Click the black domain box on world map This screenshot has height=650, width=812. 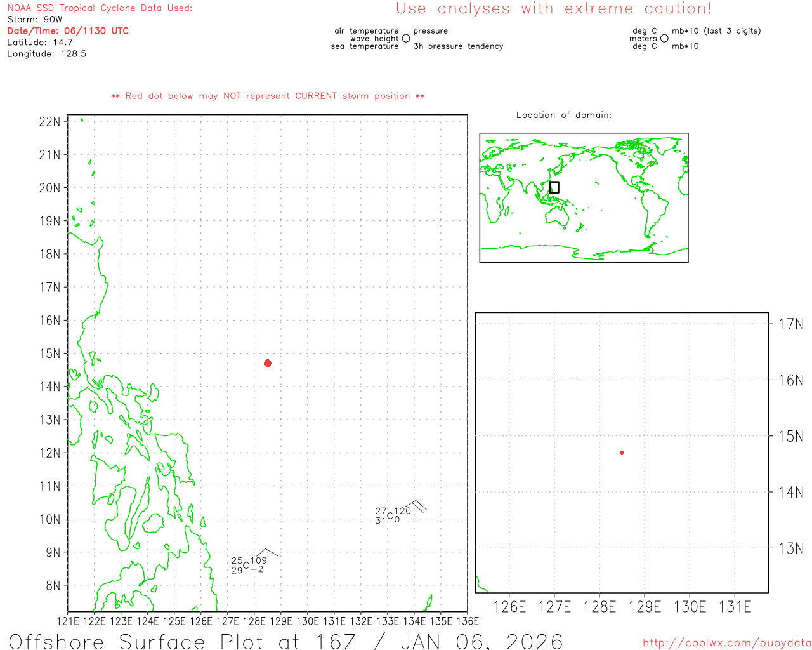click(554, 187)
